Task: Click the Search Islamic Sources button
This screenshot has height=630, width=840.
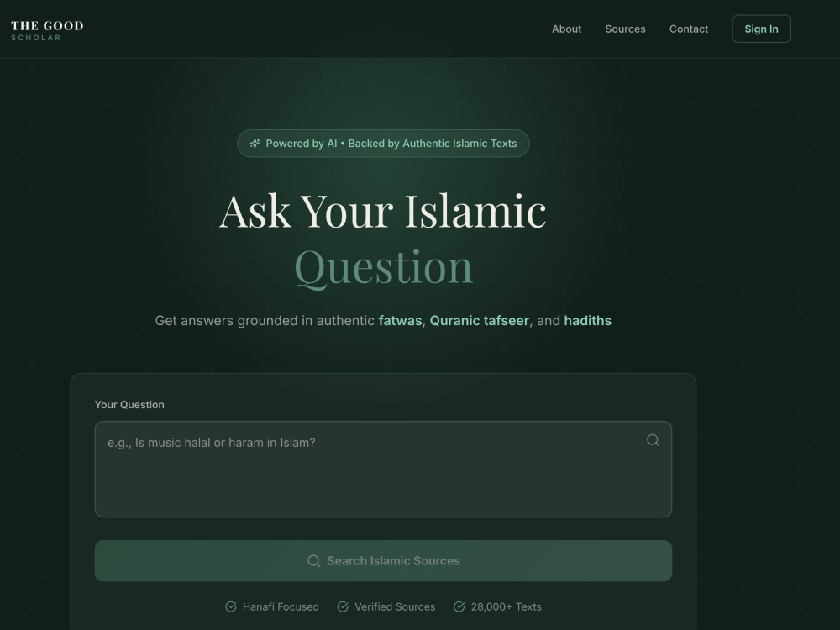Action: 383,561
